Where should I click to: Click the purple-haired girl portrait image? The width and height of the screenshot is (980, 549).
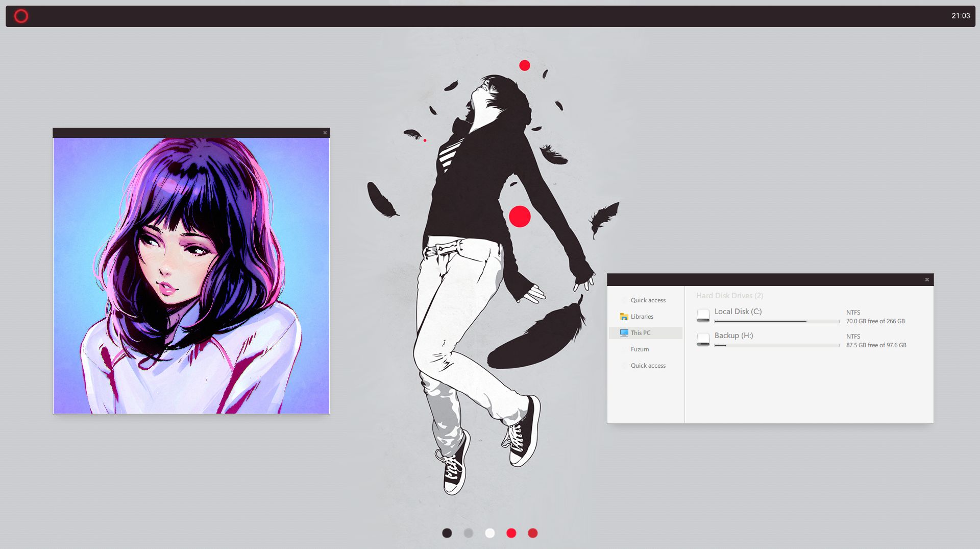click(x=191, y=276)
